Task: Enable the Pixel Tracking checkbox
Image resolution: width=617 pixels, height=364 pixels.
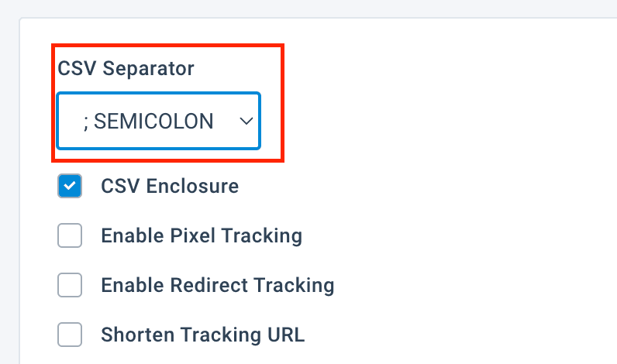Action: click(x=70, y=235)
